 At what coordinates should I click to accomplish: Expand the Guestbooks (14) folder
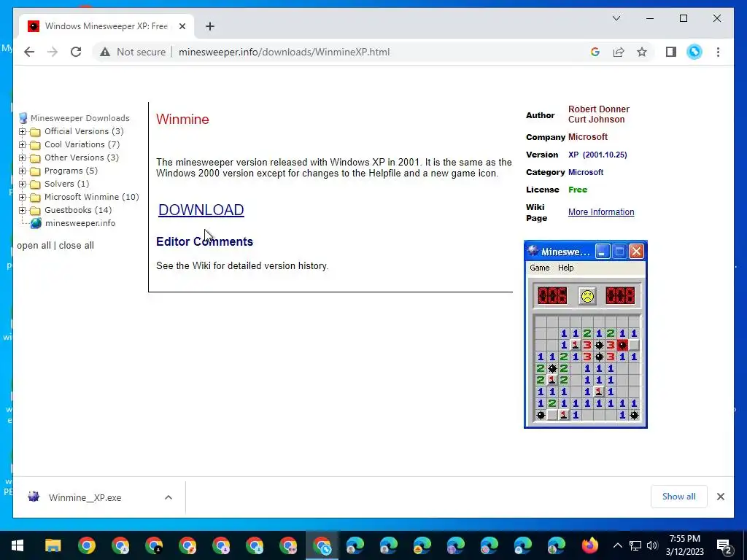click(x=22, y=210)
